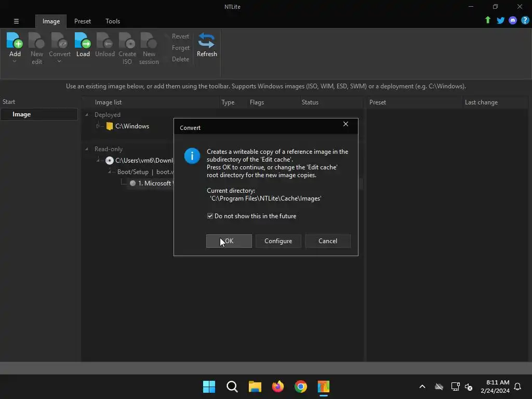Select the New edit toolbar icon
532x399 pixels.
click(37, 41)
